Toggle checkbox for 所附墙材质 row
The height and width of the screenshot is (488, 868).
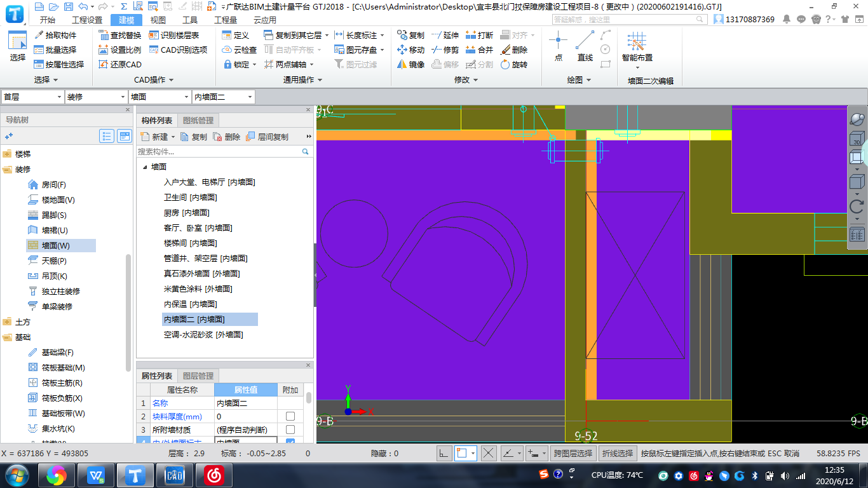290,430
